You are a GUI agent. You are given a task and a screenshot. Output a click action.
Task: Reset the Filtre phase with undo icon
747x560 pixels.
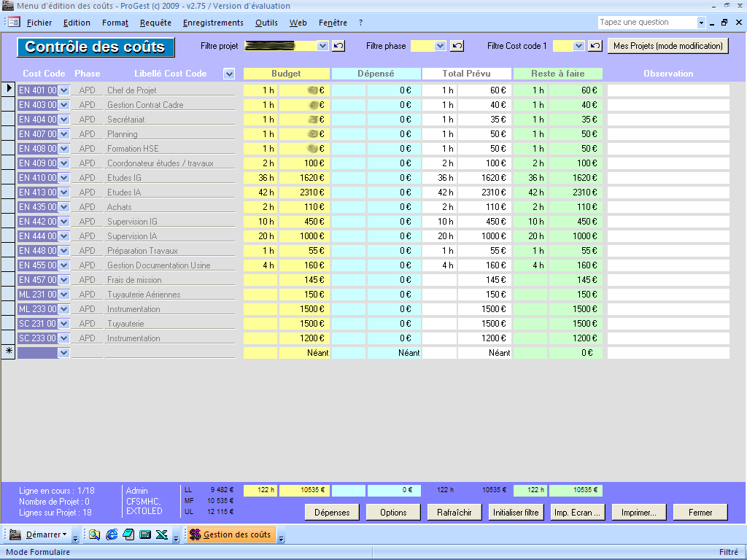(x=457, y=46)
